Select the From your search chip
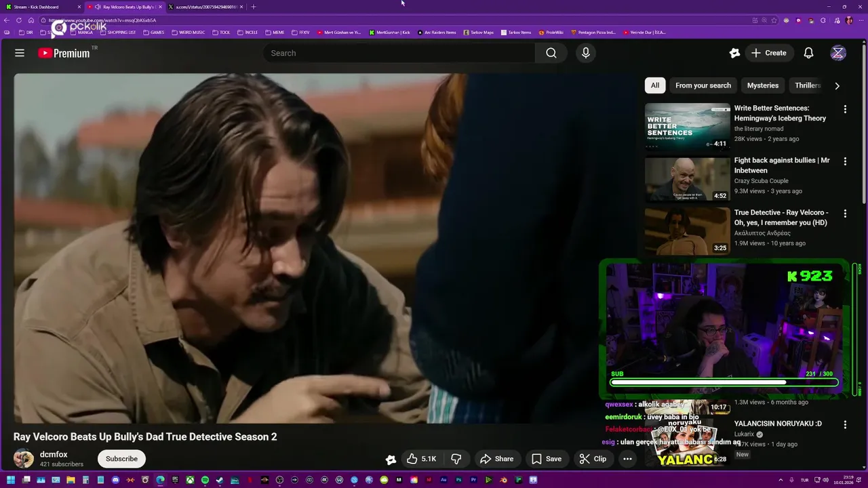 pyautogui.click(x=703, y=85)
